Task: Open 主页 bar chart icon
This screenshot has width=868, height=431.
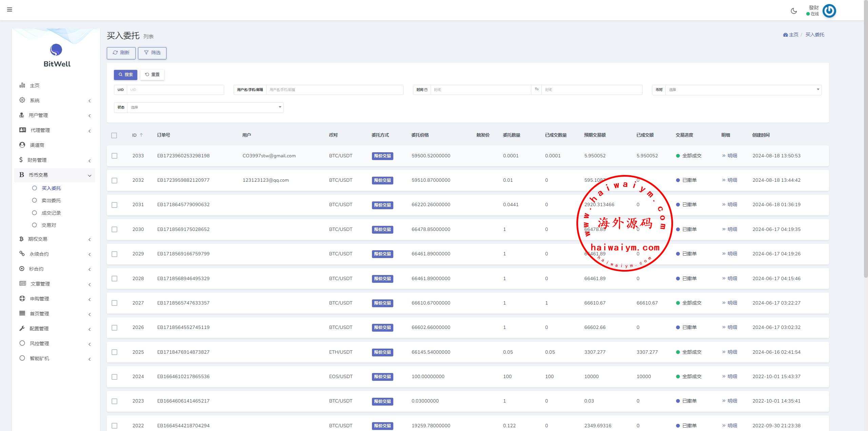Action: pyautogui.click(x=22, y=85)
